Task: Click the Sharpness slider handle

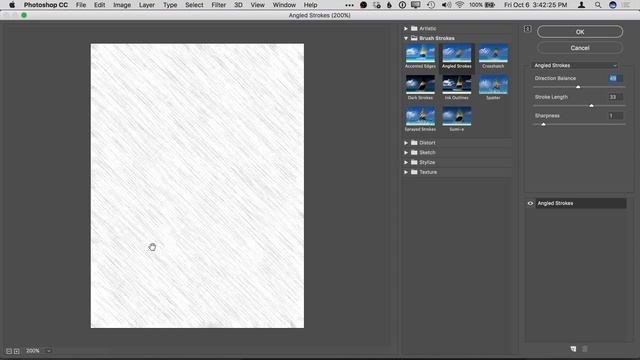Action: pos(543,124)
